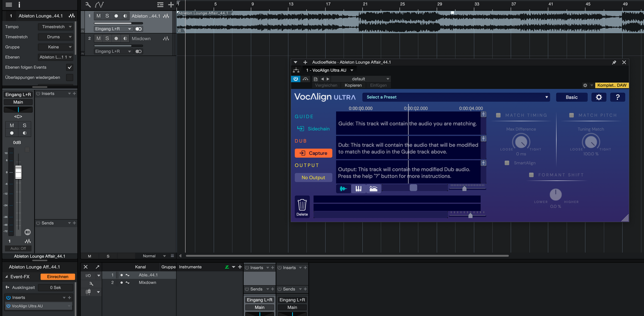Click the Kopieren tab in plugin header
Image resolution: width=644 pixels, height=316 pixels.
click(x=353, y=85)
